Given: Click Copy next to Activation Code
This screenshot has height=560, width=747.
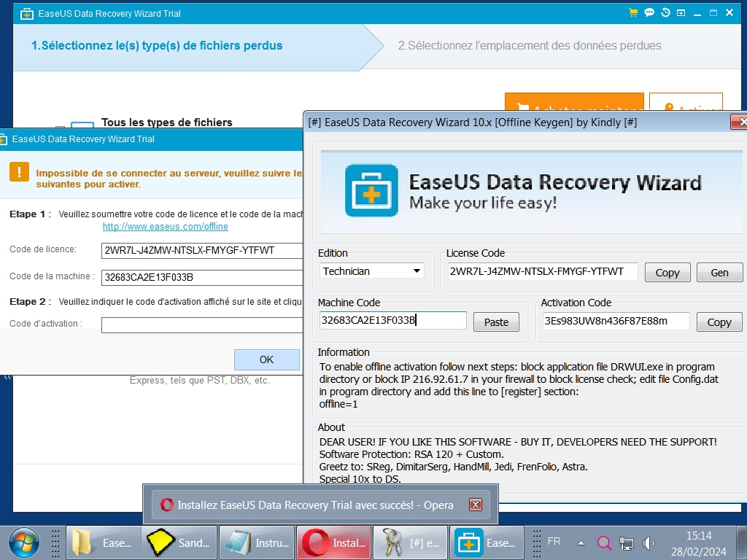Looking at the screenshot, I should click(719, 322).
